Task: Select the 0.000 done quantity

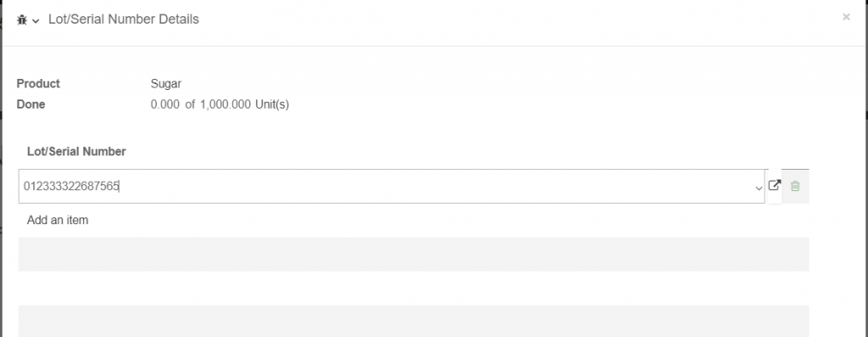Action: coord(165,104)
